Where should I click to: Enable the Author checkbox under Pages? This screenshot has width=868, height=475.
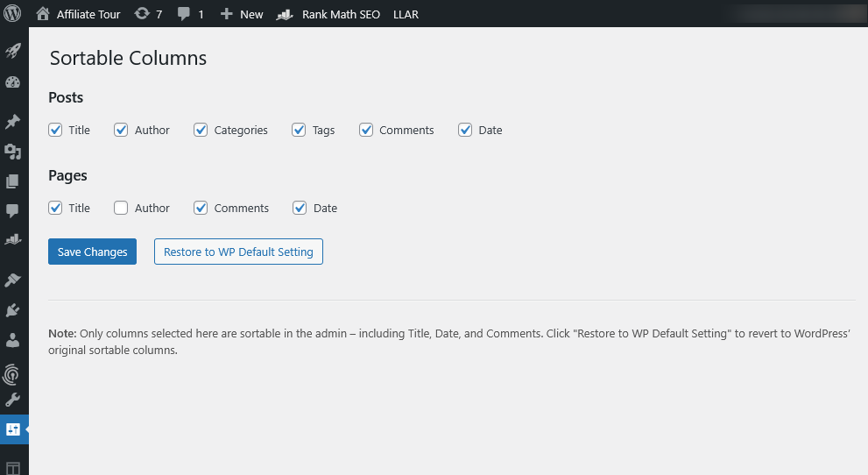click(x=121, y=208)
